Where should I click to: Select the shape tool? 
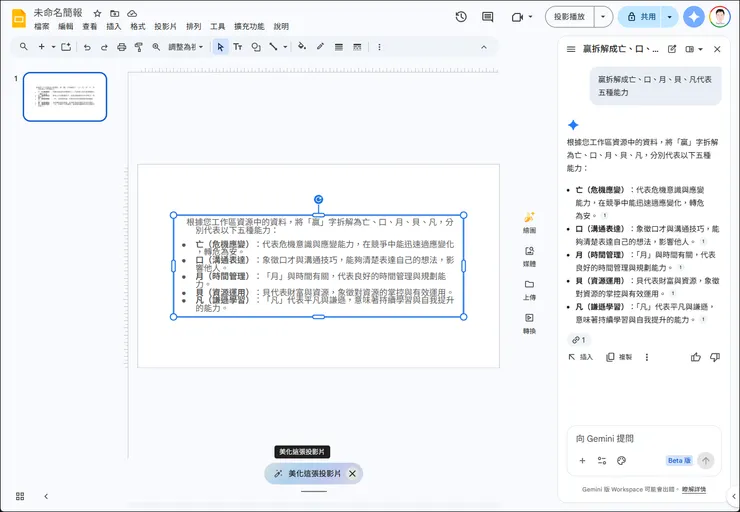(256, 47)
